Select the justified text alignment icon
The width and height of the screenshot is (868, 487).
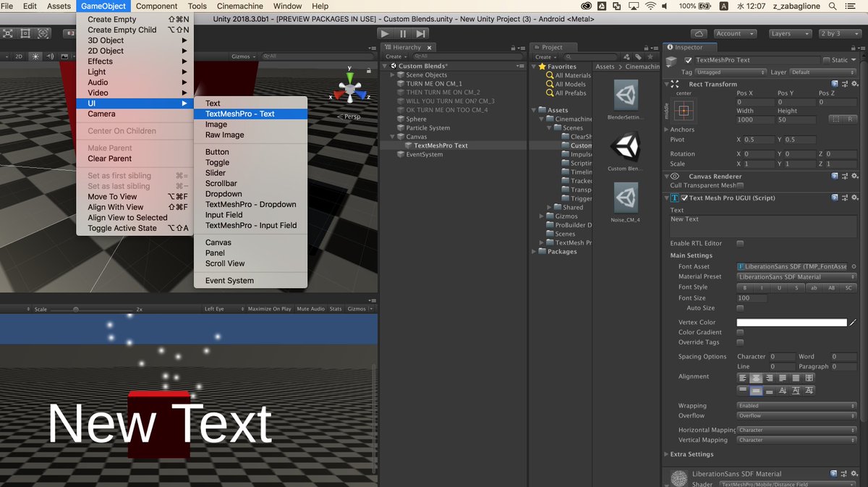pyautogui.click(x=783, y=378)
